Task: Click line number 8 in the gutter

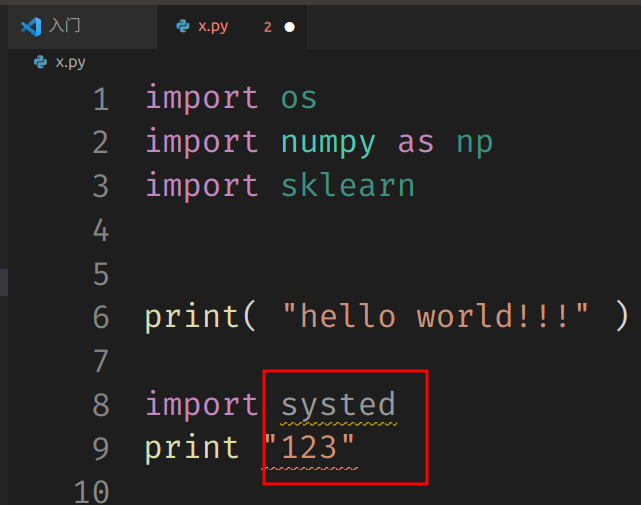Action: tap(101, 405)
